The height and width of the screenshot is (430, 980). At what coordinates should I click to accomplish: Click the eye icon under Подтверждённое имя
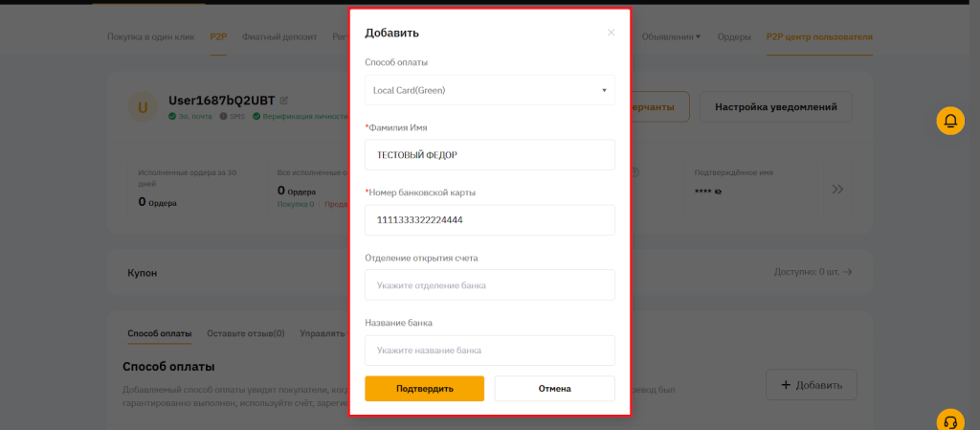(719, 192)
